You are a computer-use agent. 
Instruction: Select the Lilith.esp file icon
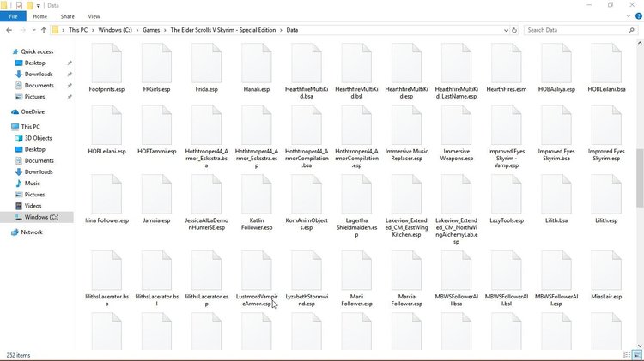point(606,195)
